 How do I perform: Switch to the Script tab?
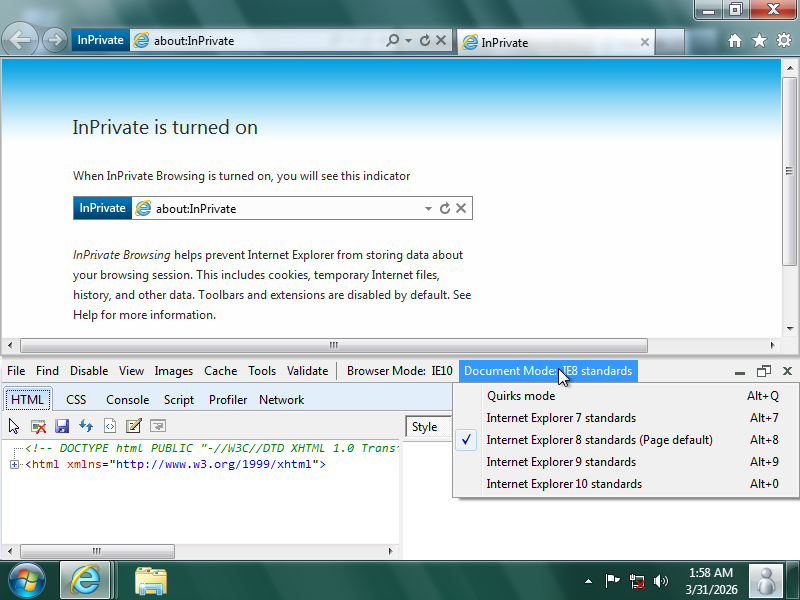point(179,399)
